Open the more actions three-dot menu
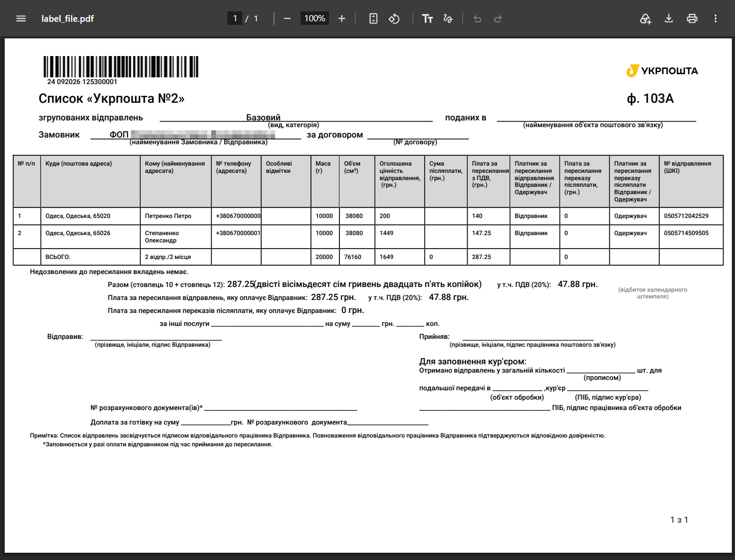This screenshot has height=560, width=735. [x=715, y=19]
